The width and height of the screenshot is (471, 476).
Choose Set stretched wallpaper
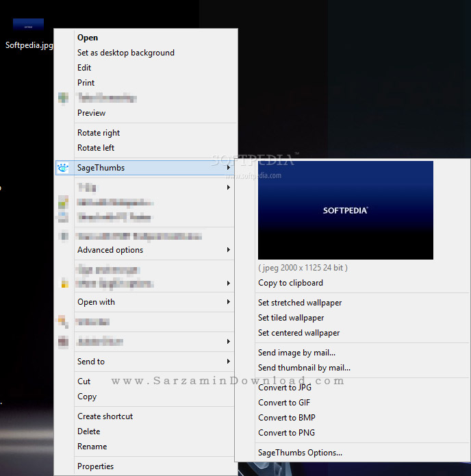pos(353,303)
